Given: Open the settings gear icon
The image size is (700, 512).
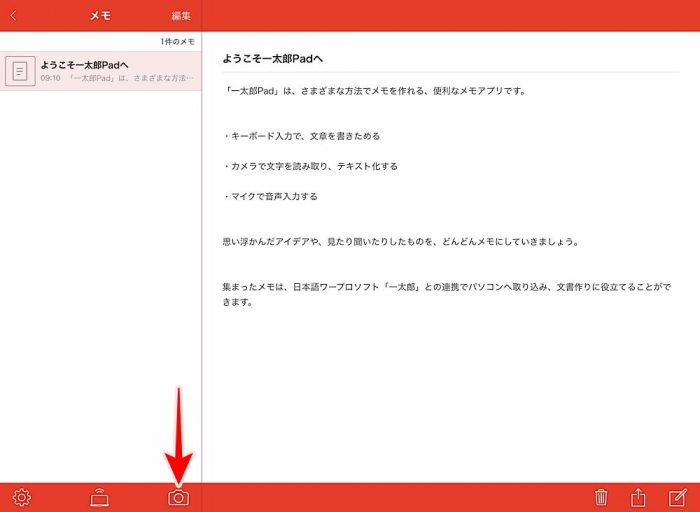Looking at the screenshot, I should coord(22,497).
